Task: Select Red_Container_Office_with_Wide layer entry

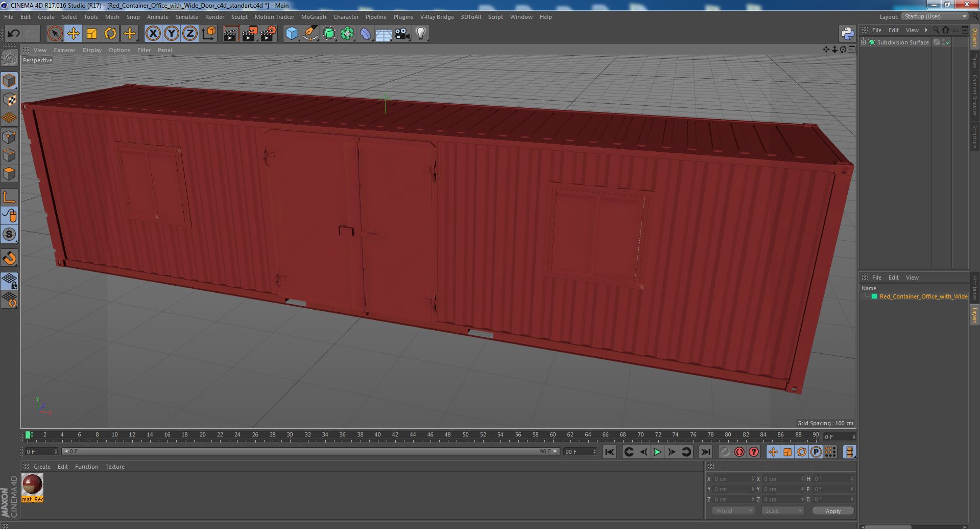Action: point(923,296)
